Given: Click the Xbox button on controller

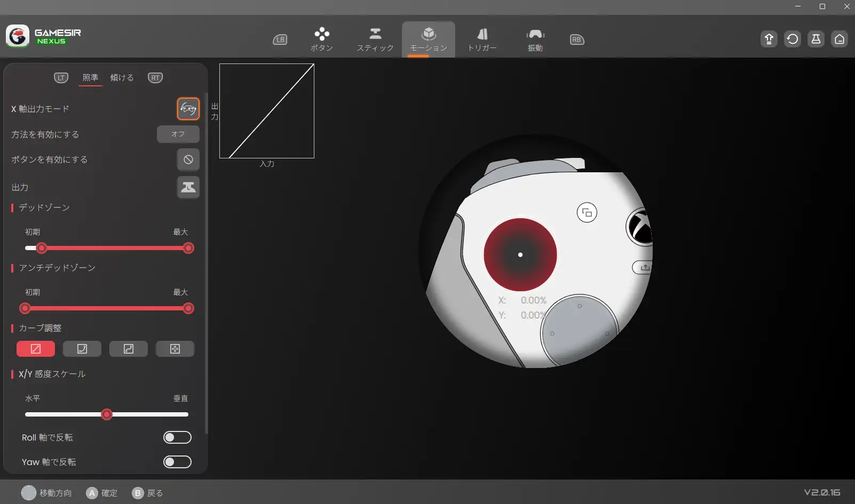Looking at the screenshot, I should 640,227.
